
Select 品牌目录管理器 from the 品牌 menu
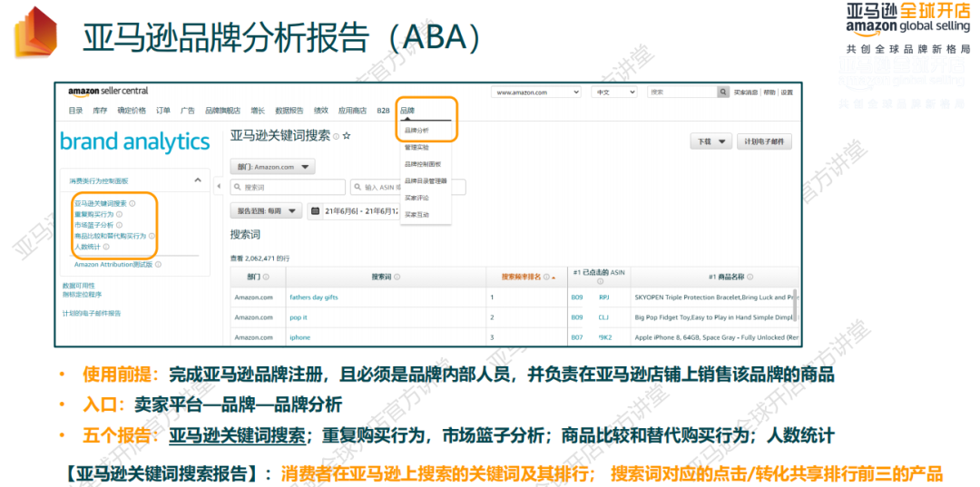pyautogui.click(x=426, y=180)
